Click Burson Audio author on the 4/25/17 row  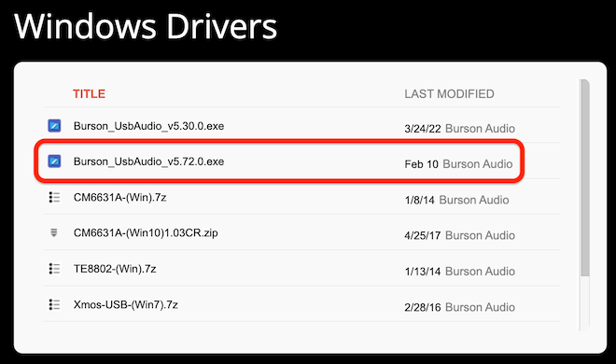point(480,235)
